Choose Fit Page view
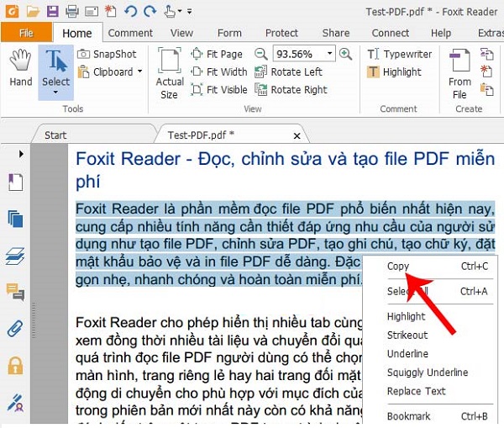The height and width of the screenshot is (428, 504). point(217,54)
